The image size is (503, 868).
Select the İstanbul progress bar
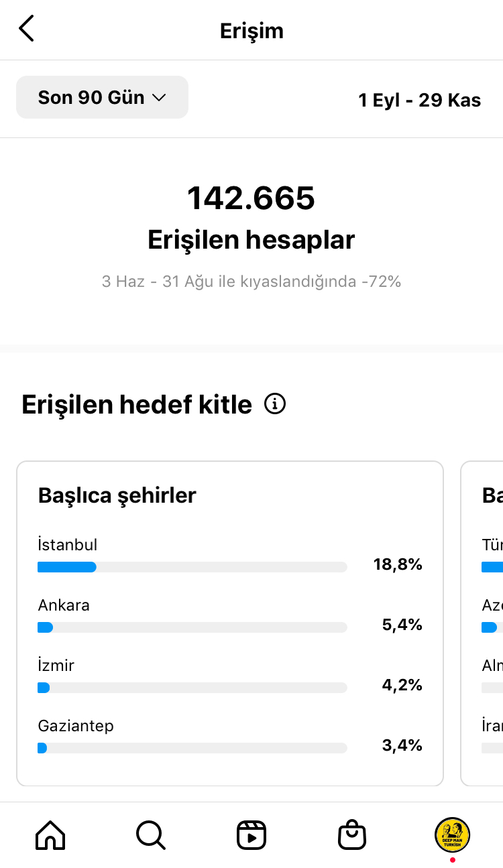[x=192, y=567]
